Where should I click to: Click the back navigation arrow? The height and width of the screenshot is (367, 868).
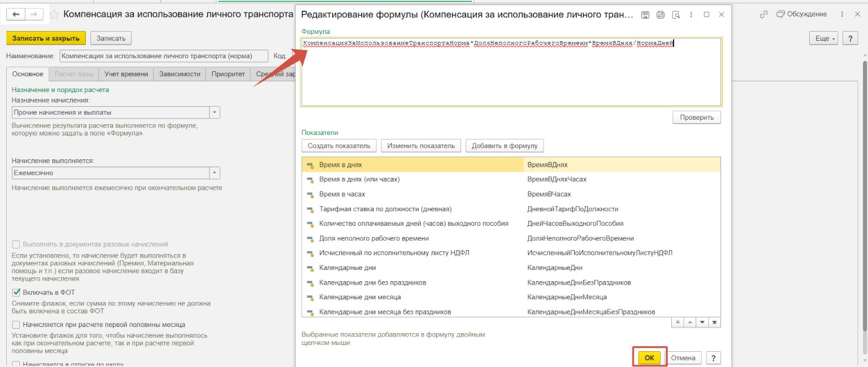[15, 14]
